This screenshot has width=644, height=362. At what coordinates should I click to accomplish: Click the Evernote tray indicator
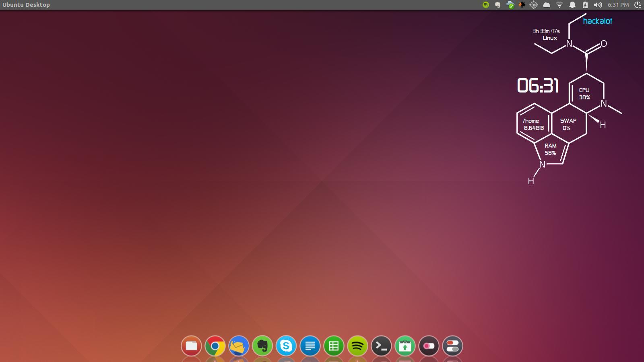click(497, 5)
